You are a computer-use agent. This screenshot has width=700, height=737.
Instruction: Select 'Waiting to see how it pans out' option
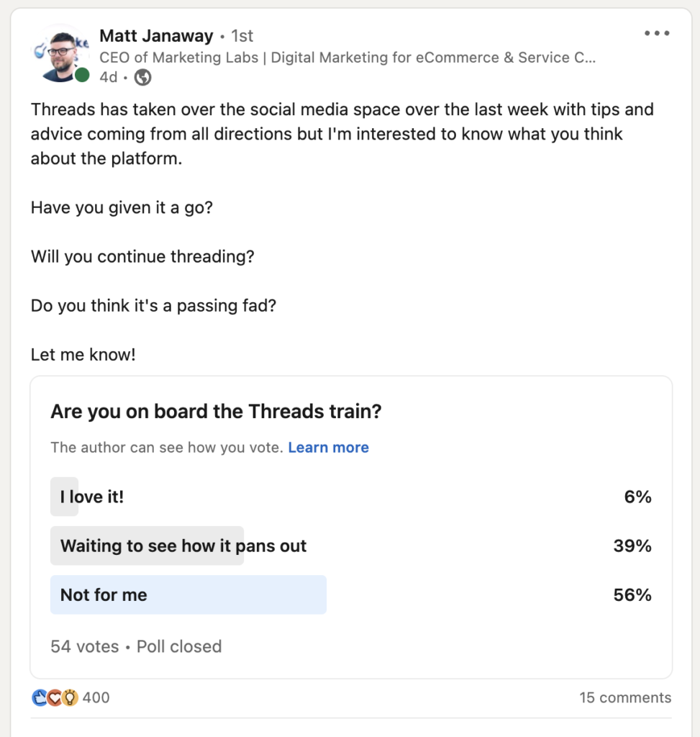pyautogui.click(x=351, y=546)
